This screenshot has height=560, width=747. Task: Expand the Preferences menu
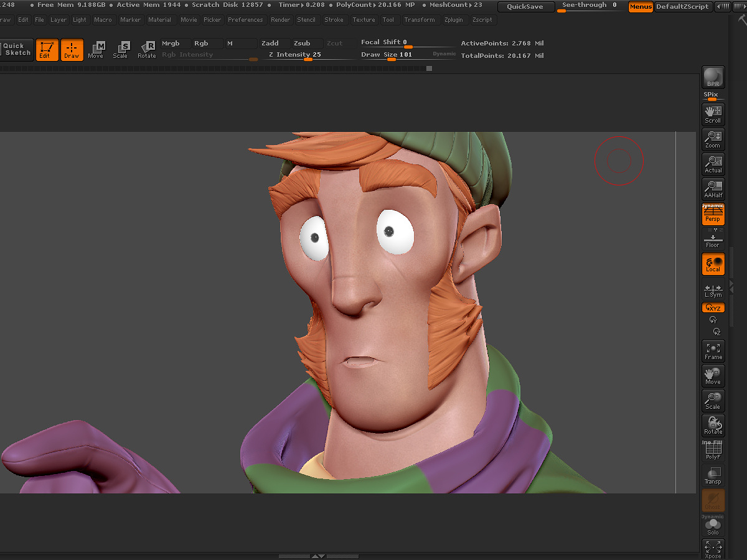tap(245, 20)
